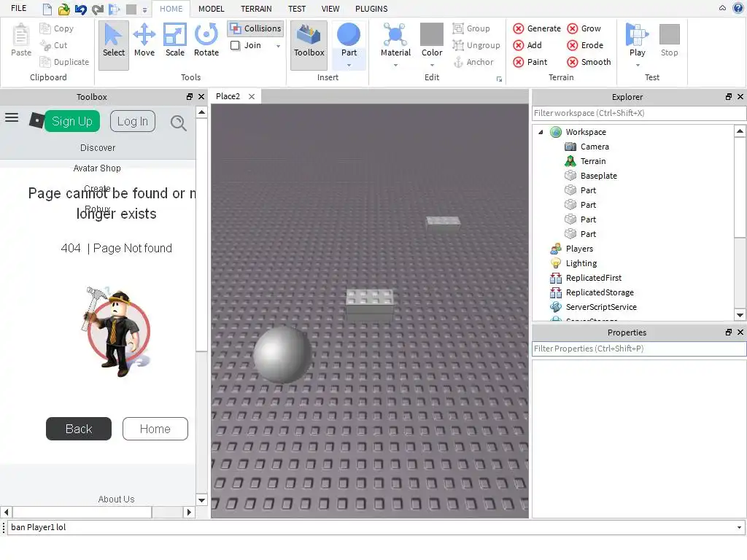Click Add terrain button
The image size is (747, 560).
point(527,45)
